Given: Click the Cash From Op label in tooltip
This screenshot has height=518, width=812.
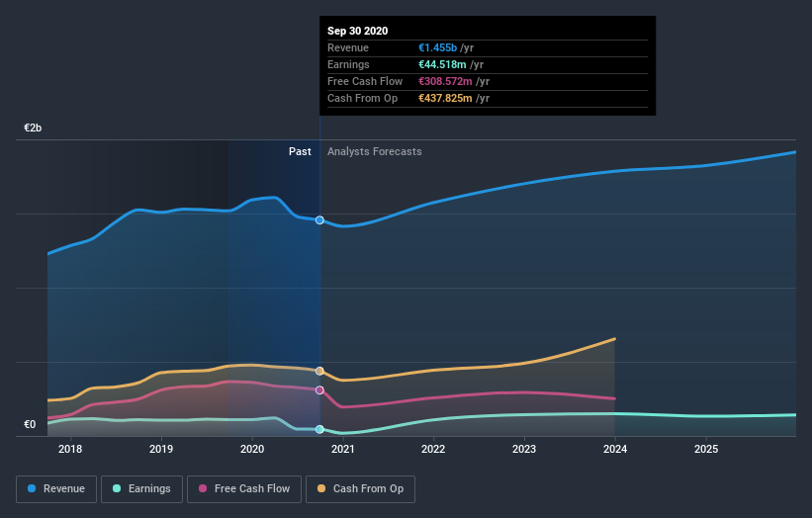Looking at the screenshot, I should (363, 98).
